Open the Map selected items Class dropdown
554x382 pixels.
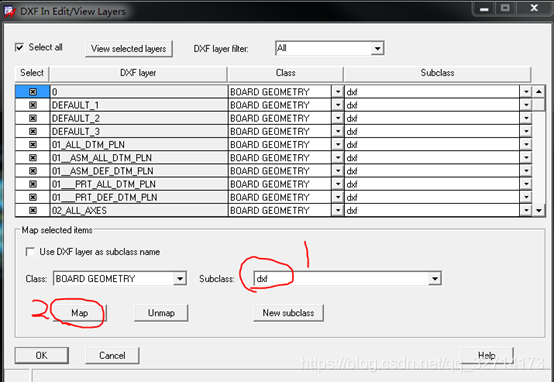click(x=180, y=279)
